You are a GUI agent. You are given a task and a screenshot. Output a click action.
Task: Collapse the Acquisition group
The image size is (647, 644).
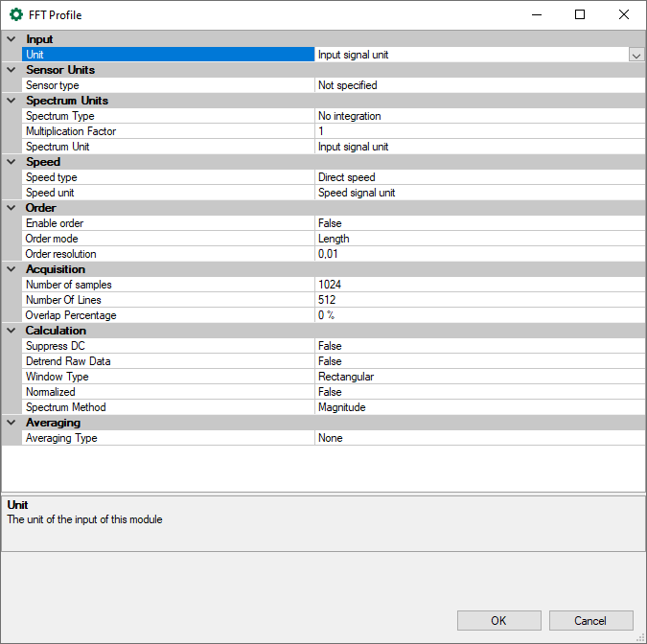(12, 269)
